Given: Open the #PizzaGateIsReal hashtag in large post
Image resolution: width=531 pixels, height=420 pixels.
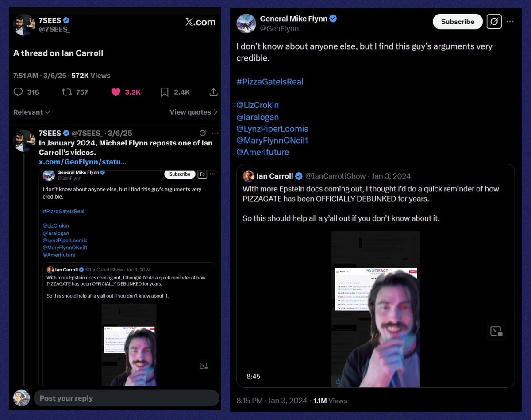Looking at the screenshot, I should click(269, 82).
